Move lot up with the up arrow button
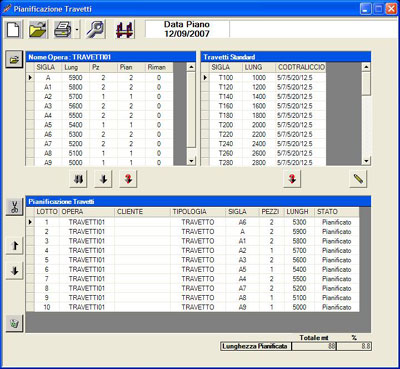Image resolution: width=400 pixels, height=369 pixels. [x=14, y=246]
